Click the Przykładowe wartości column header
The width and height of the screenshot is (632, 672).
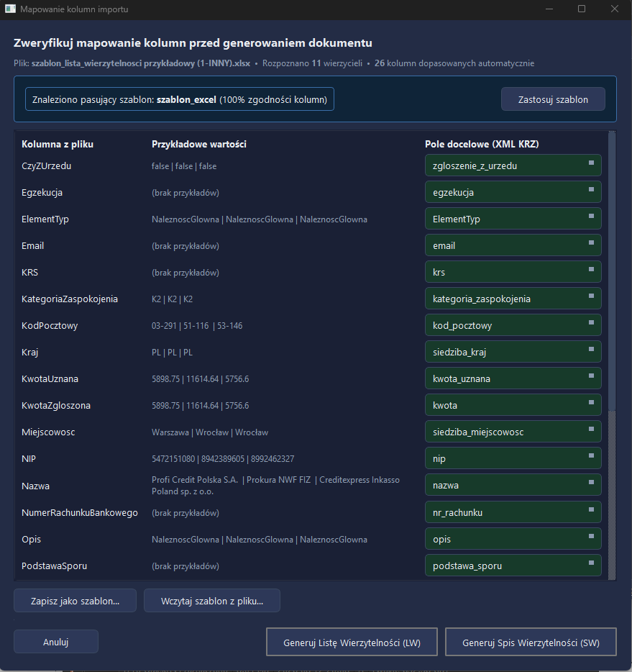coord(198,144)
